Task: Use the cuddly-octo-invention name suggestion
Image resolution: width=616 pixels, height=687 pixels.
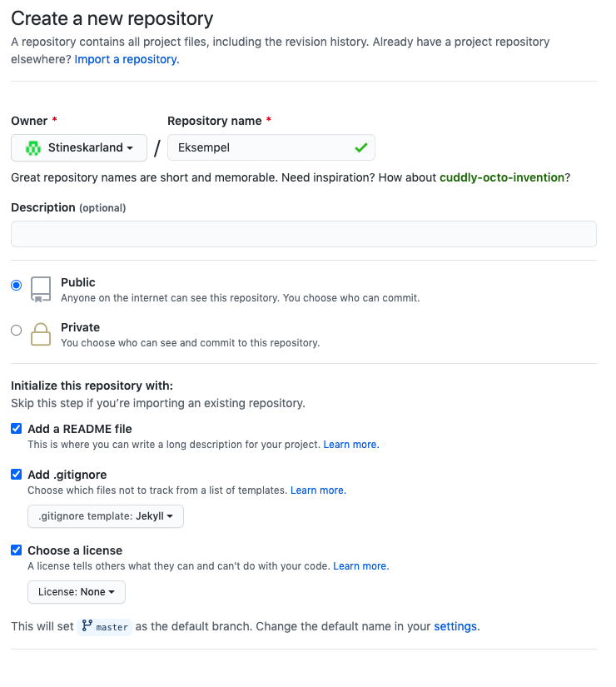Action: tap(502, 177)
